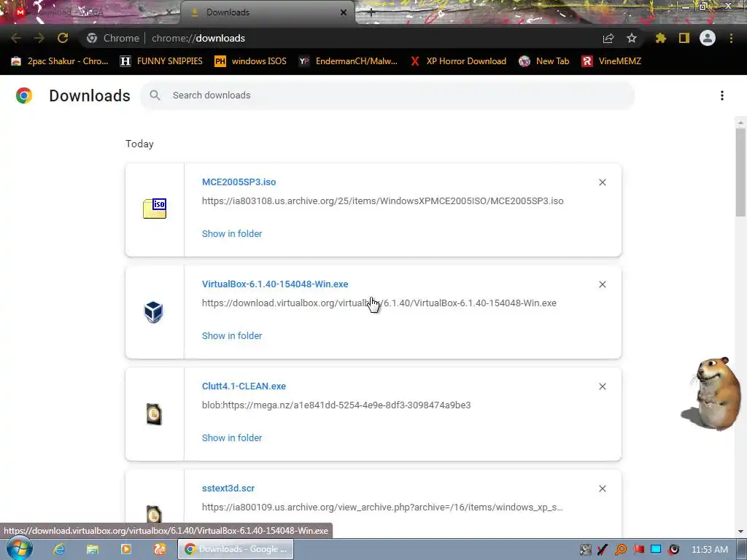
Task: Select the Downloads browser tab
Action: [267, 12]
